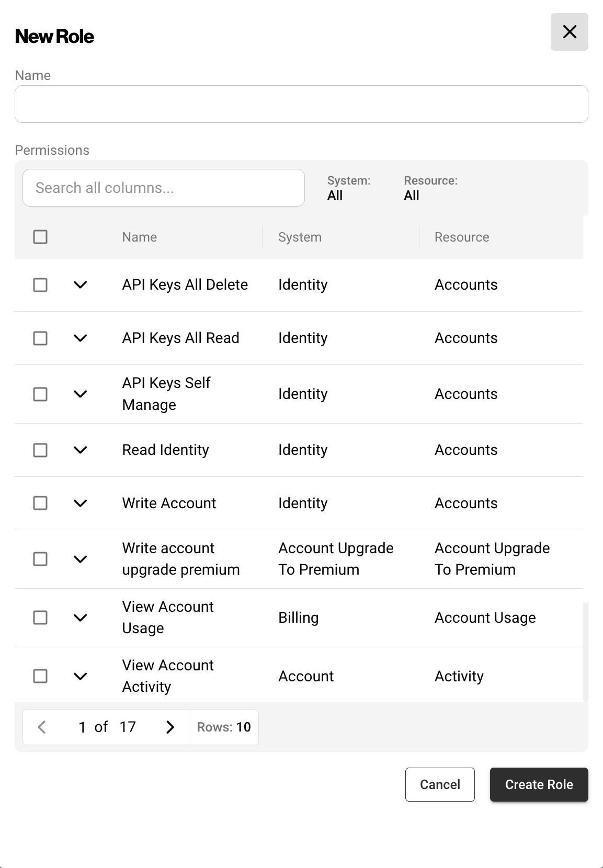Image resolution: width=603 pixels, height=868 pixels.
Task: Expand the Write Account row chevron
Action: click(x=80, y=504)
